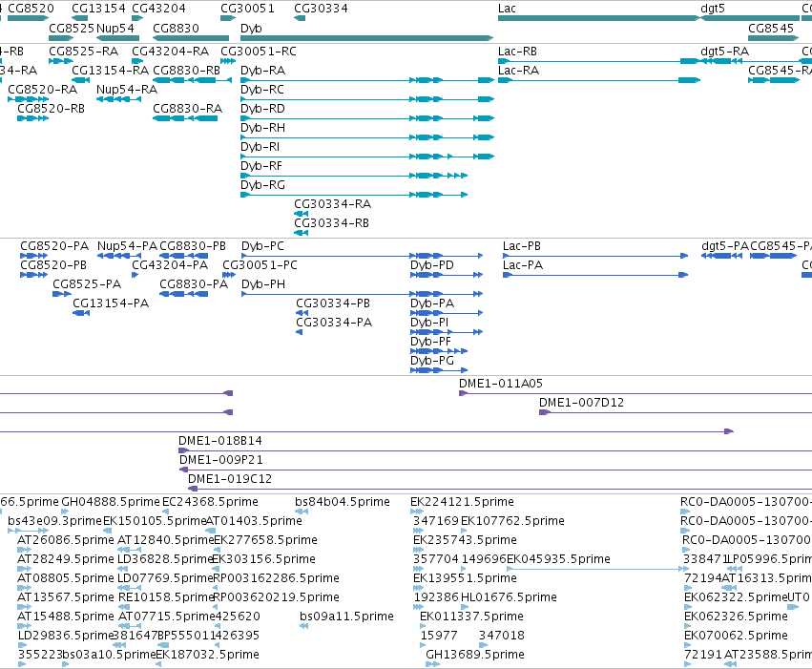Open the DME1-007D12 BAC label

(581, 403)
